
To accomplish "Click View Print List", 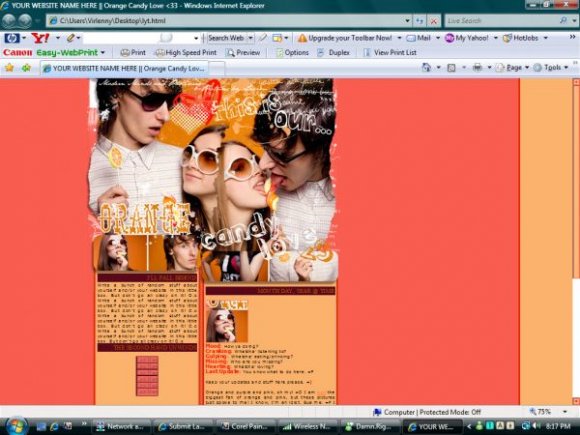I will [390, 53].
